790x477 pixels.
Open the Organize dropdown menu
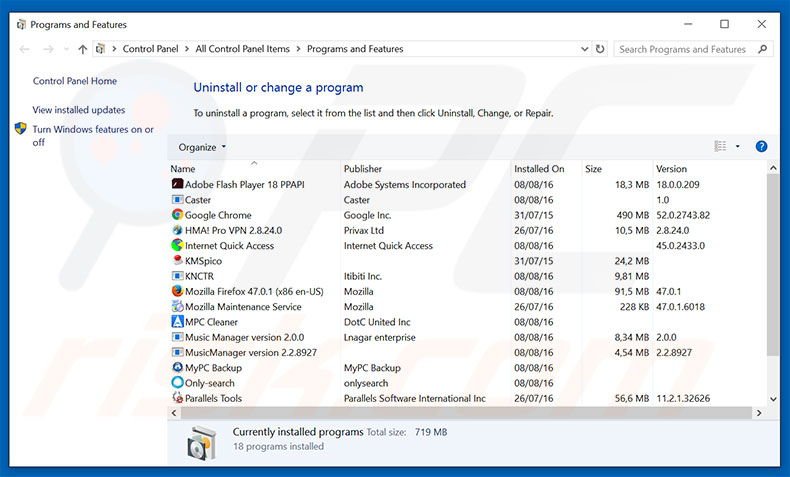point(202,147)
